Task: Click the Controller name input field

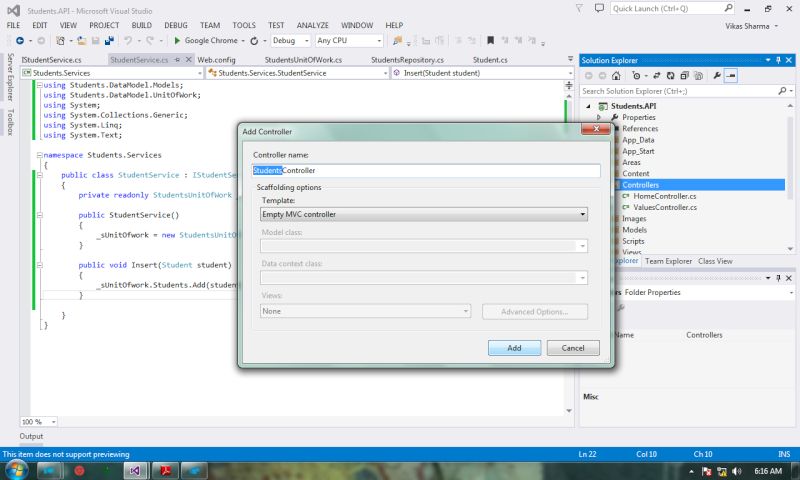Action: tap(427, 170)
